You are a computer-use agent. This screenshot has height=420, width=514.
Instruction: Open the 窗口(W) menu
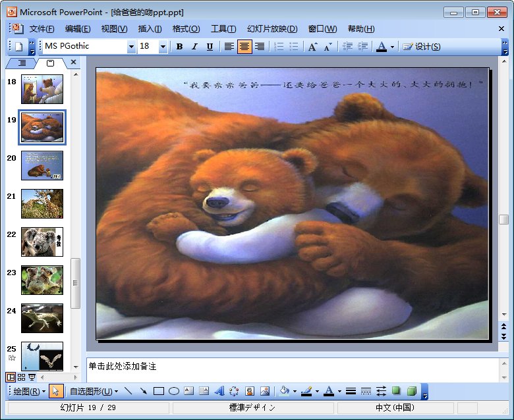coord(322,29)
